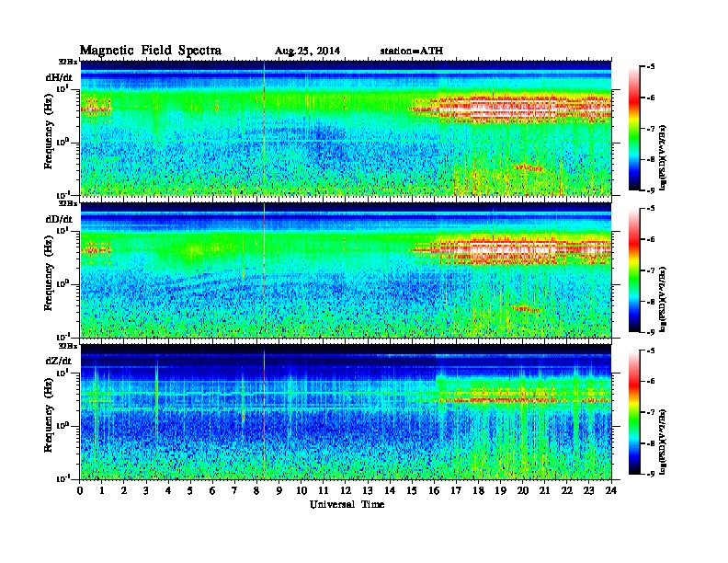
Task: Click the 'dH/dt' panel label
Action: coord(59,77)
